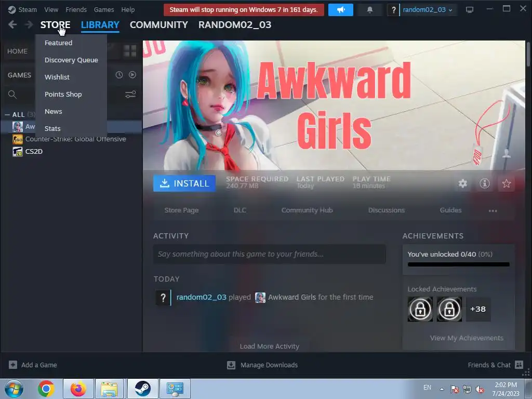Open game settings gear icon
Image resolution: width=532 pixels, height=399 pixels.
tap(463, 183)
